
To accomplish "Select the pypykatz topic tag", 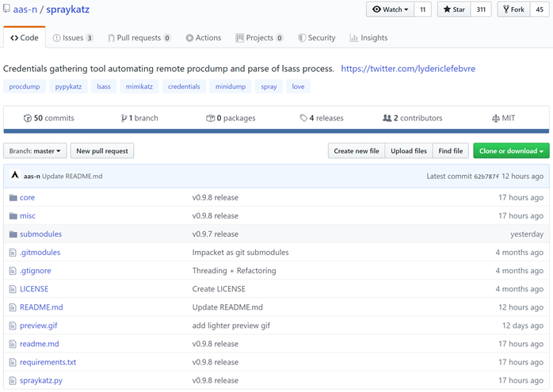I will [68, 86].
